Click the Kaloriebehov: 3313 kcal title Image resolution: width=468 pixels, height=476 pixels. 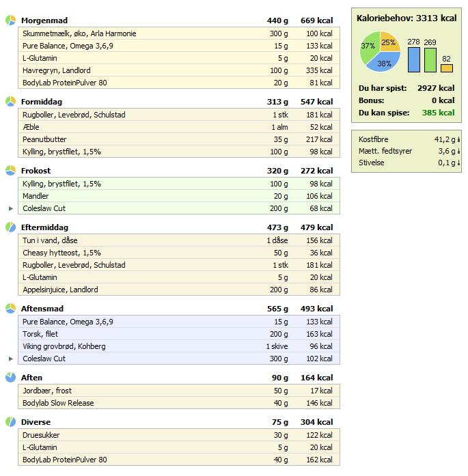click(x=407, y=18)
